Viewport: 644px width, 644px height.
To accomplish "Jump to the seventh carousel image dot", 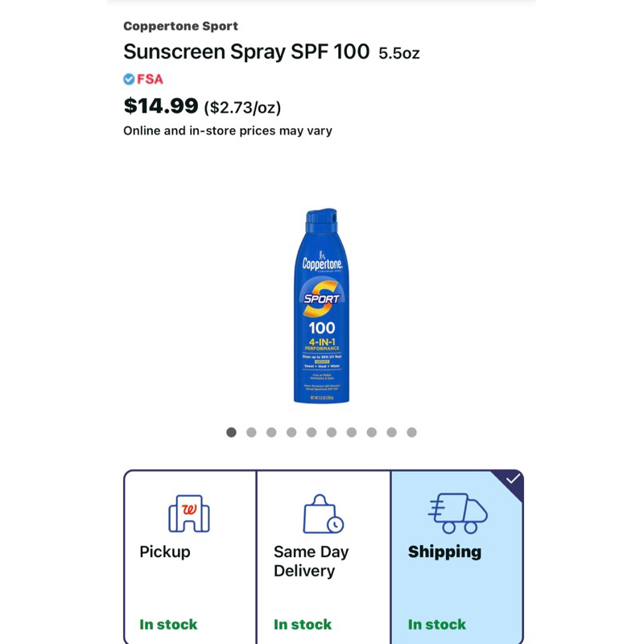I will coord(352,432).
